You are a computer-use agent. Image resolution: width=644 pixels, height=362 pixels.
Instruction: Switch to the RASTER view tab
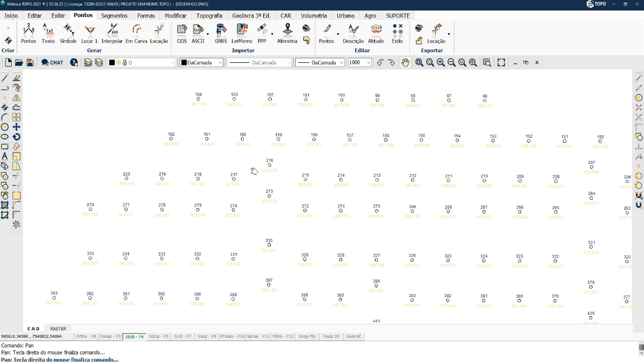(x=58, y=329)
